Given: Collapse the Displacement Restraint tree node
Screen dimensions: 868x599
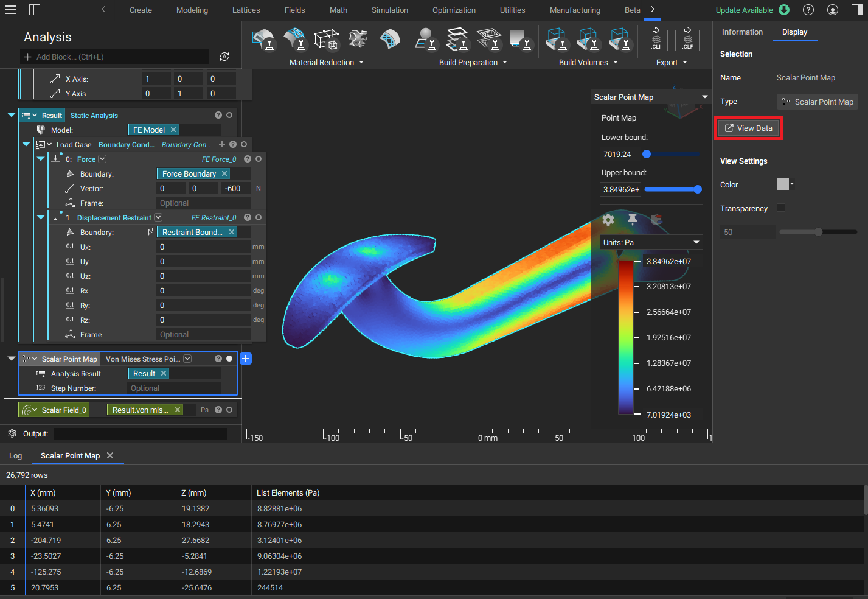Looking at the screenshot, I should click(41, 217).
